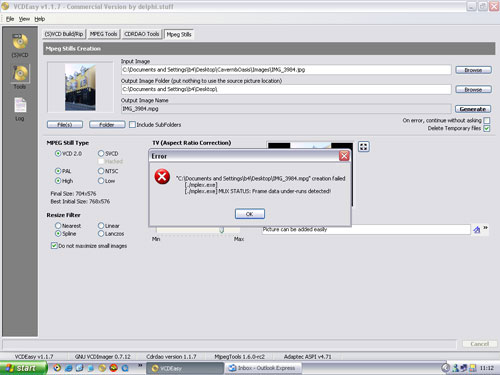Click the Output Image Folder field

click(286, 89)
